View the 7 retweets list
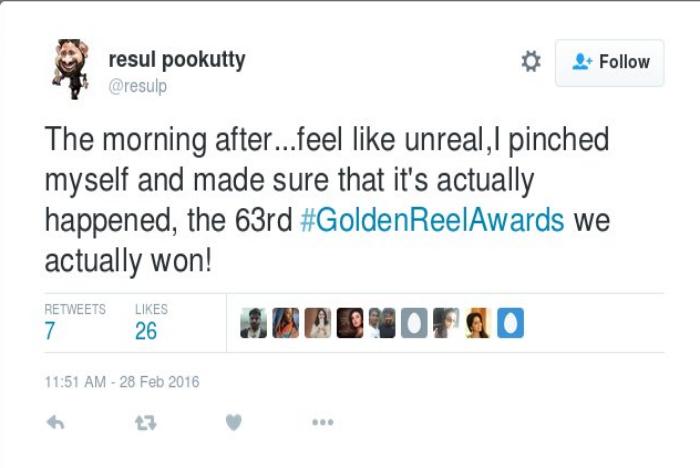Image resolution: width=700 pixels, height=468 pixels. pos(75,322)
